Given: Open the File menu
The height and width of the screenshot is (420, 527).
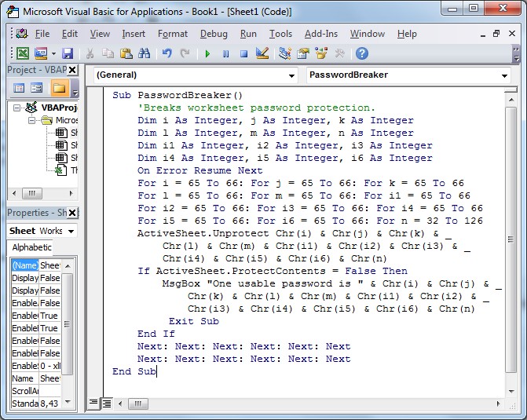Looking at the screenshot, I should click(42, 34).
